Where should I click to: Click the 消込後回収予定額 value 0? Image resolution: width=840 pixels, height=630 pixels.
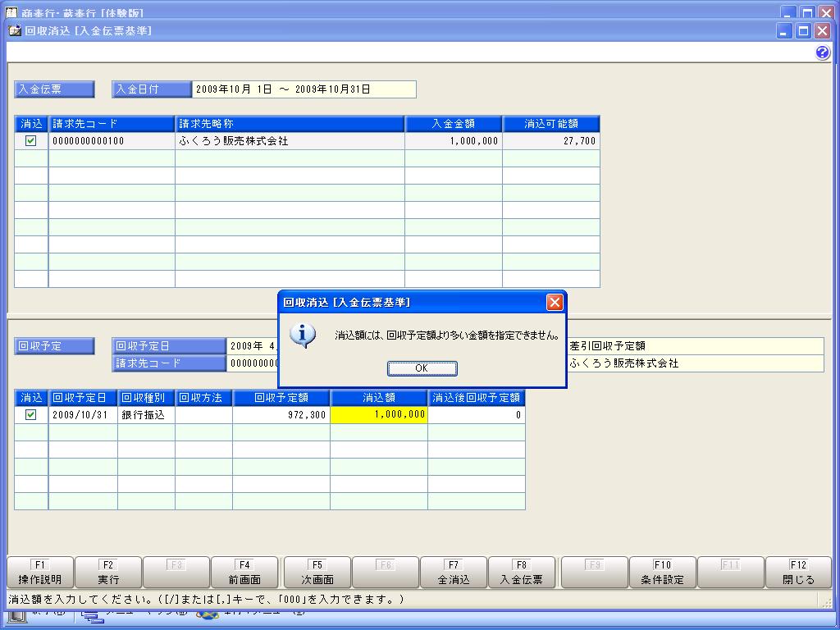[477, 414]
